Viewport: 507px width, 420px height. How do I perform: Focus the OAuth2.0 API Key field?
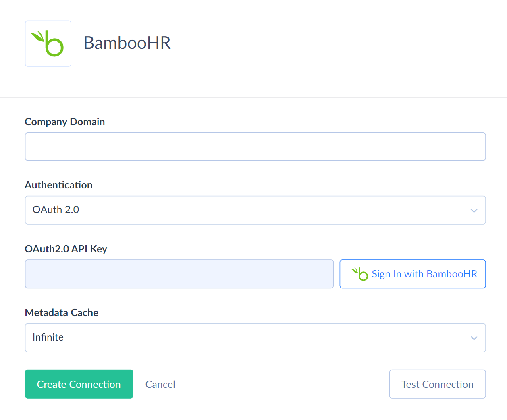179,274
